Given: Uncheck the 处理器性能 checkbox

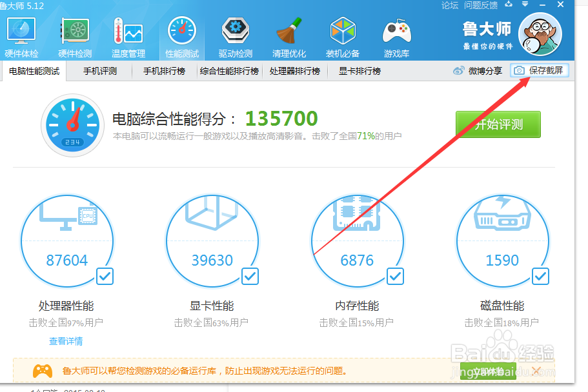Looking at the screenshot, I should (105, 277).
